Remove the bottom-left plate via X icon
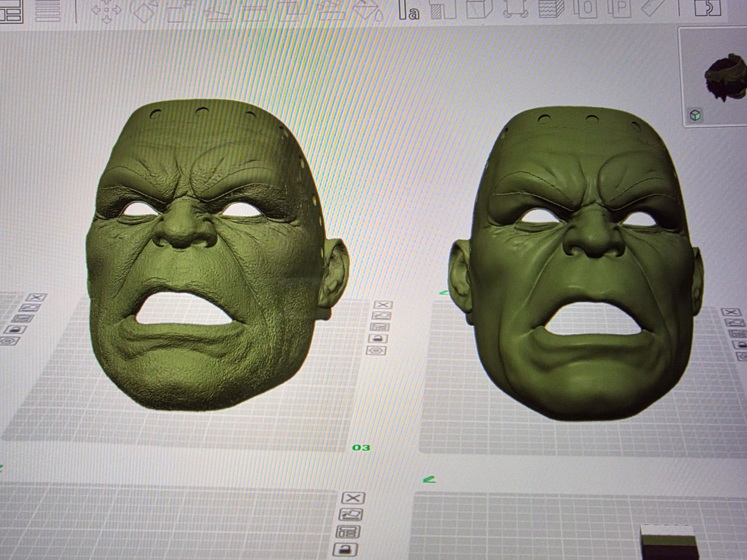This screenshot has height=560, width=747. point(354,498)
